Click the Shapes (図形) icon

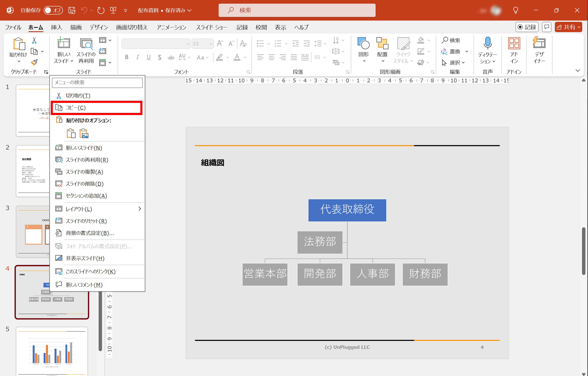[x=363, y=43]
